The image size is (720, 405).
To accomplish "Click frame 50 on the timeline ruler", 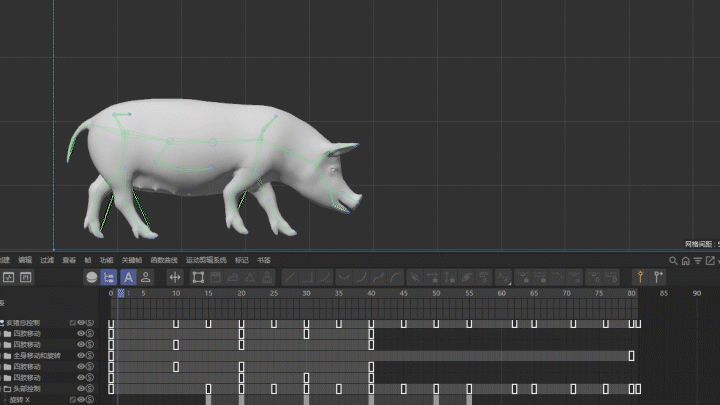I will point(436,293).
